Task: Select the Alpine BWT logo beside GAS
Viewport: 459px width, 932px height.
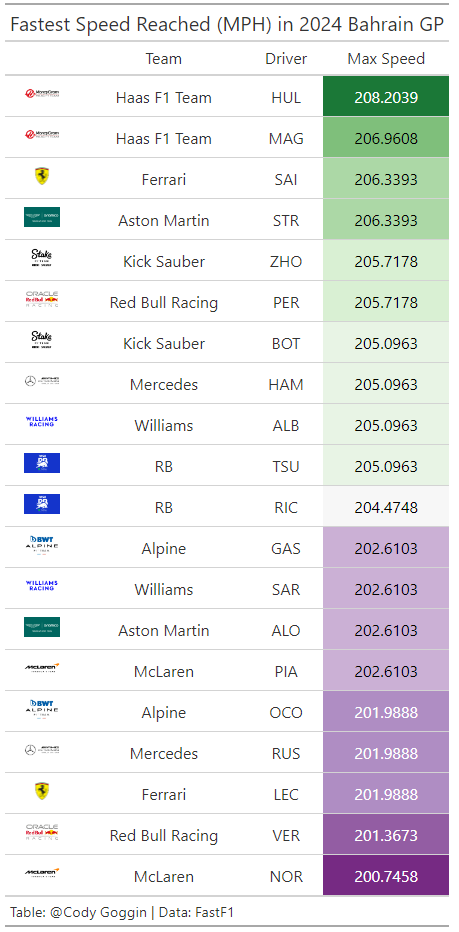Action: 42,545
